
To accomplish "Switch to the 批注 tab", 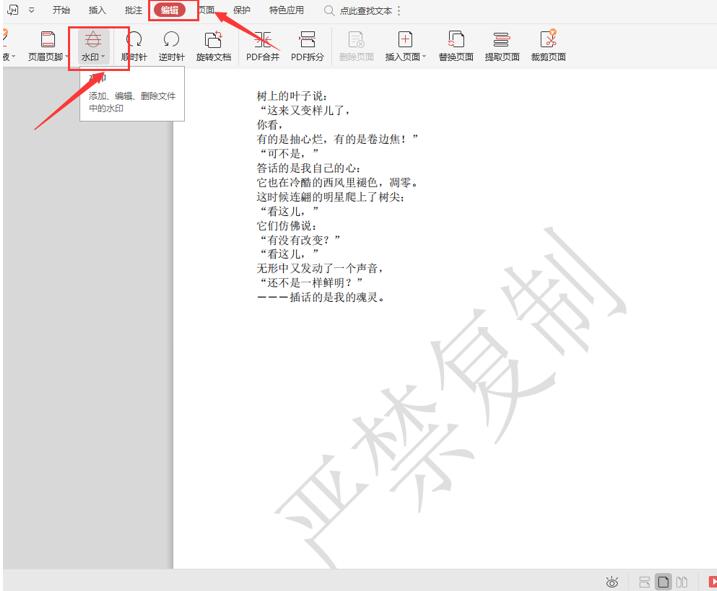I will click(x=134, y=10).
